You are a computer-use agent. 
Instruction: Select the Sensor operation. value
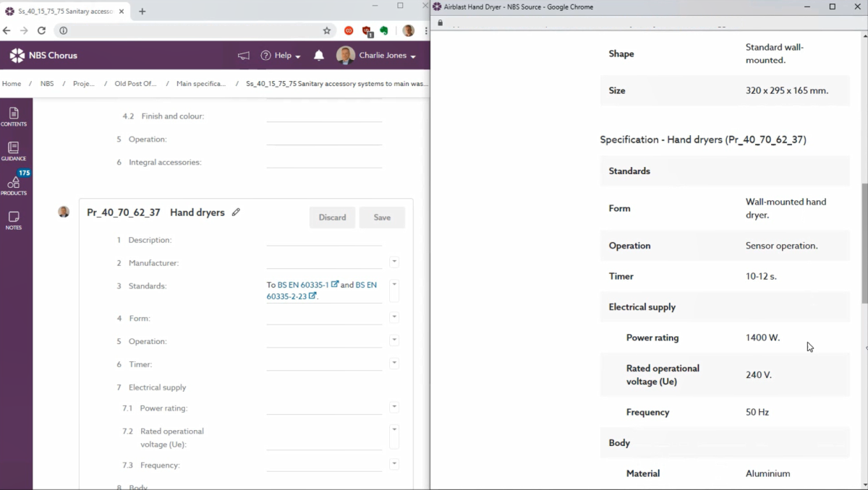coord(782,246)
